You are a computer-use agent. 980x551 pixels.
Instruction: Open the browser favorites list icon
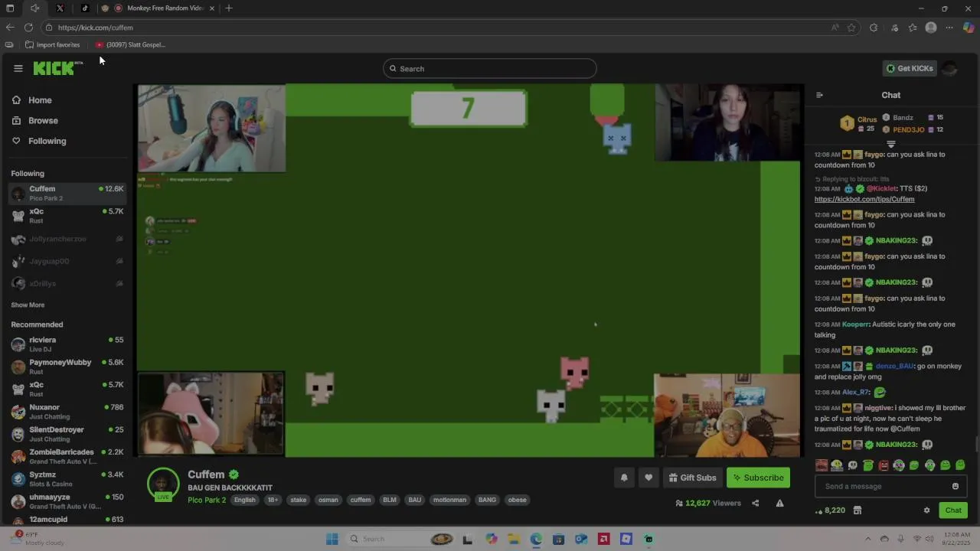pyautogui.click(x=913, y=28)
